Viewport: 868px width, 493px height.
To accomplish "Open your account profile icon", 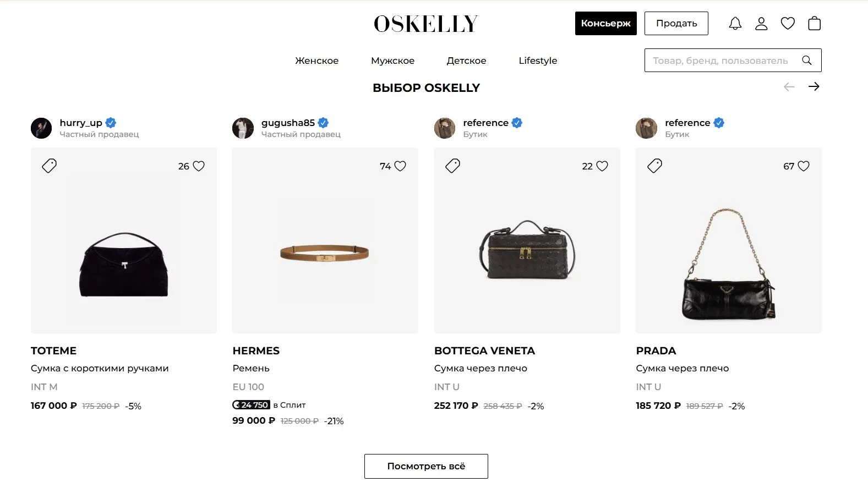I will 761,23.
